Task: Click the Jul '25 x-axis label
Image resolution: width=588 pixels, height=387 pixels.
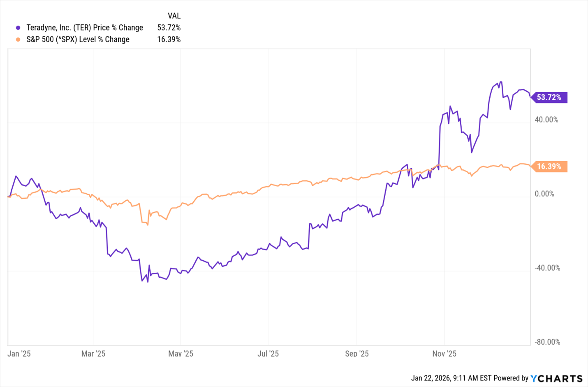Action: point(268,354)
